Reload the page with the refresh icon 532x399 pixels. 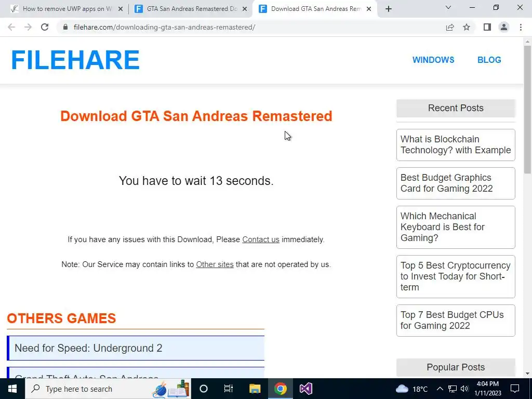[x=45, y=27]
